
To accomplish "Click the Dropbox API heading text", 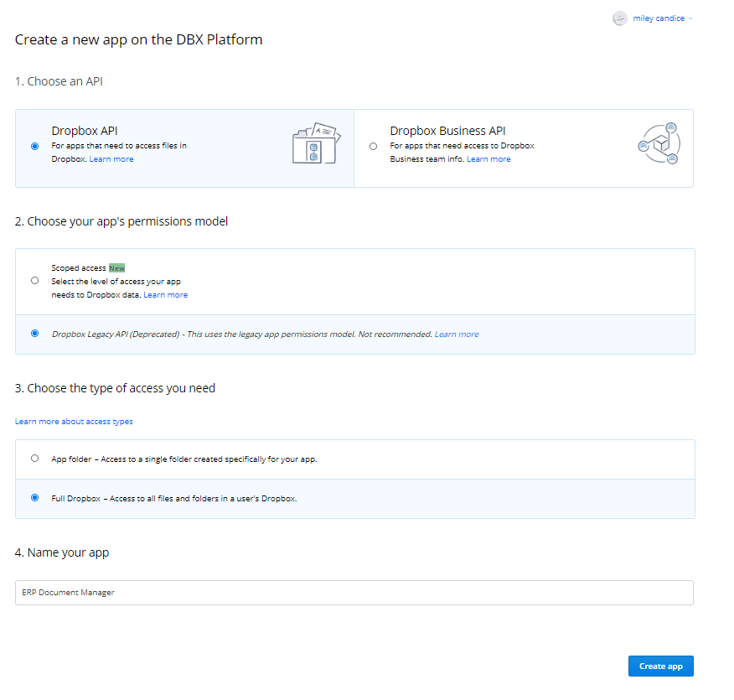I will coord(85,131).
